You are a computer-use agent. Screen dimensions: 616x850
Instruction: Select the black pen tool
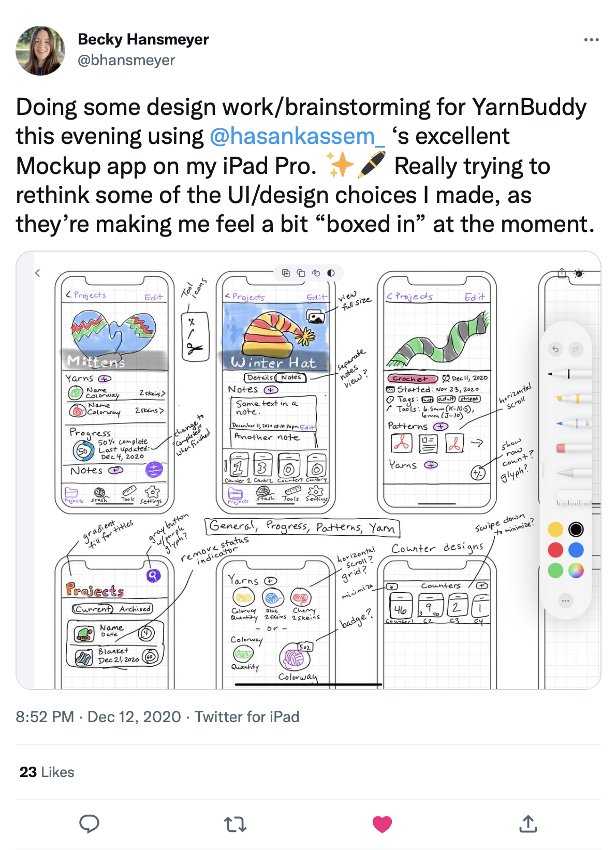pyautogui.click(x=569, y=374)
